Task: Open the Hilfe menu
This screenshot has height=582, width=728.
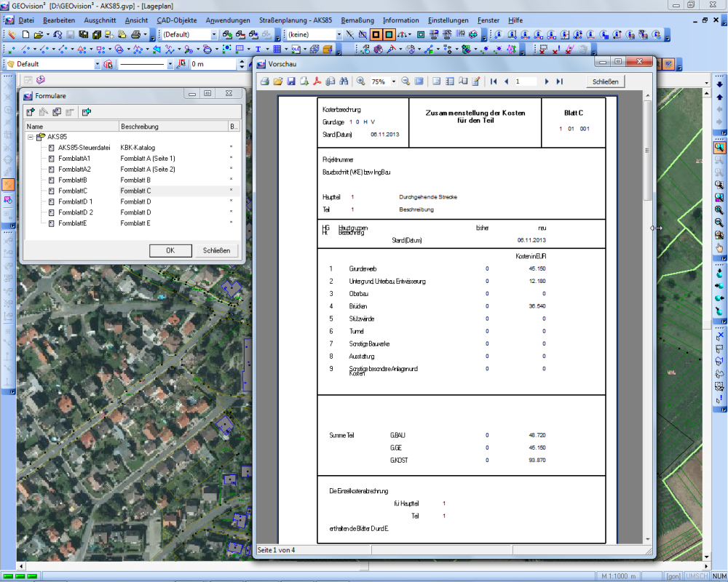Action: click(x=515, y=20)
